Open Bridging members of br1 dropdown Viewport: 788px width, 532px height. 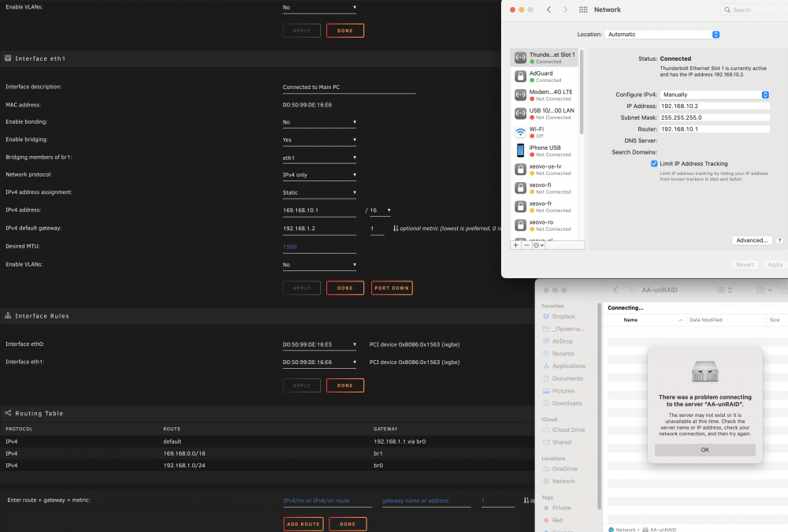pos(319,158)
